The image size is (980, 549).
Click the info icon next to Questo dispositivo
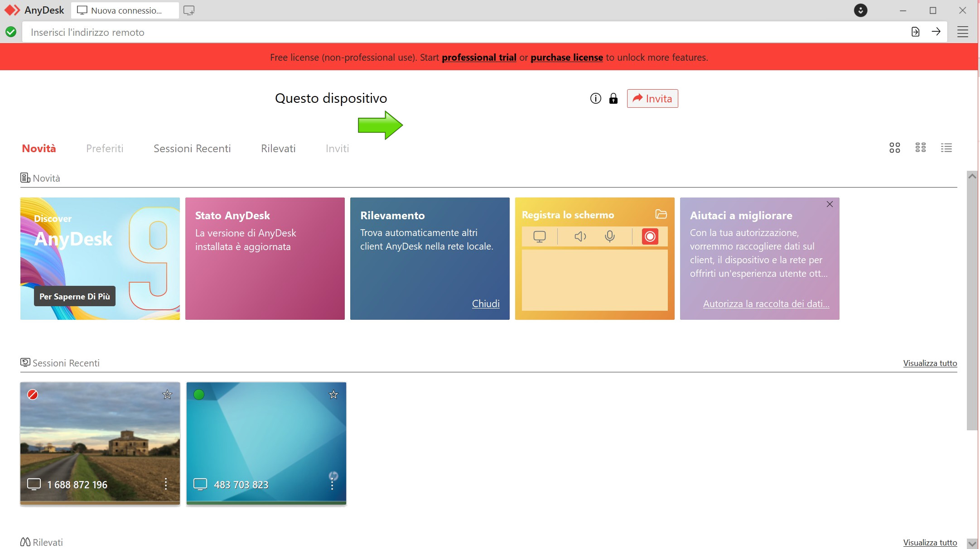(595, 98)
